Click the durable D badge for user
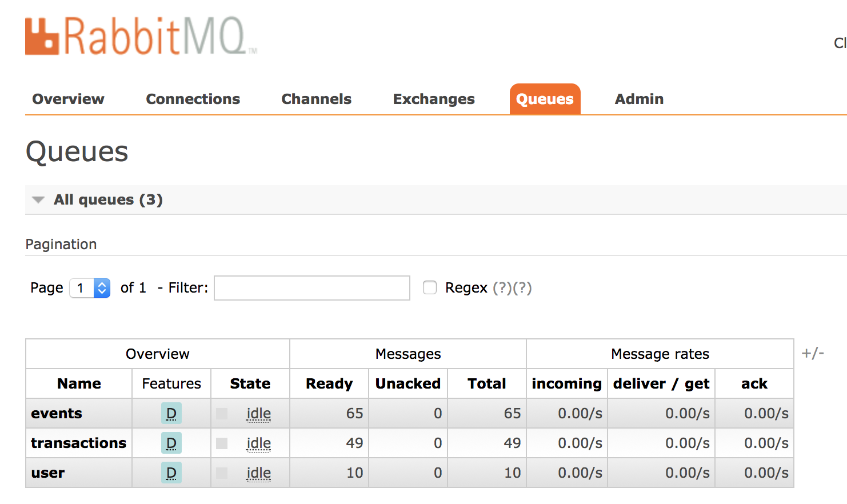Viewport: 847px width, 504px height. tap(171, 473)
